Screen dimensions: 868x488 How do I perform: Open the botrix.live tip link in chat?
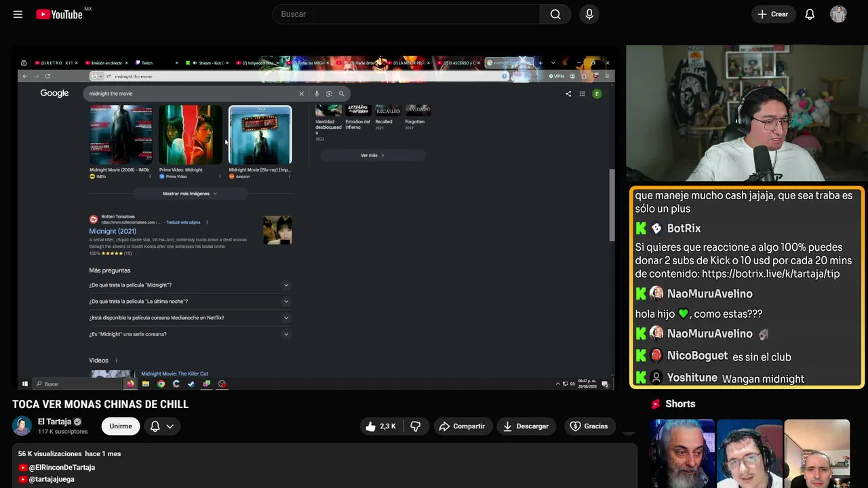coord(770,274)
